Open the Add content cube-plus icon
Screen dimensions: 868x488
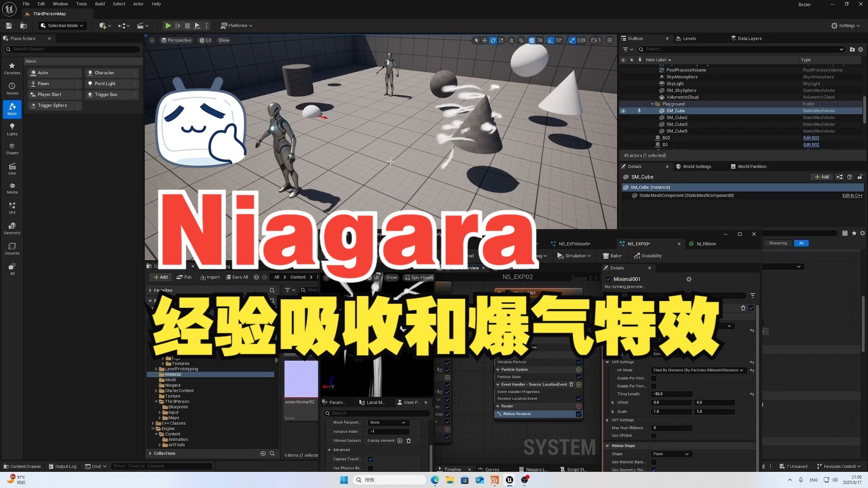[105, 26]
